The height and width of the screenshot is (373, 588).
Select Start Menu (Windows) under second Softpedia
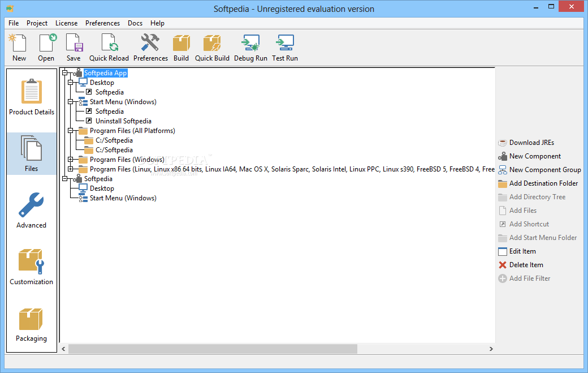coord(123,198)
